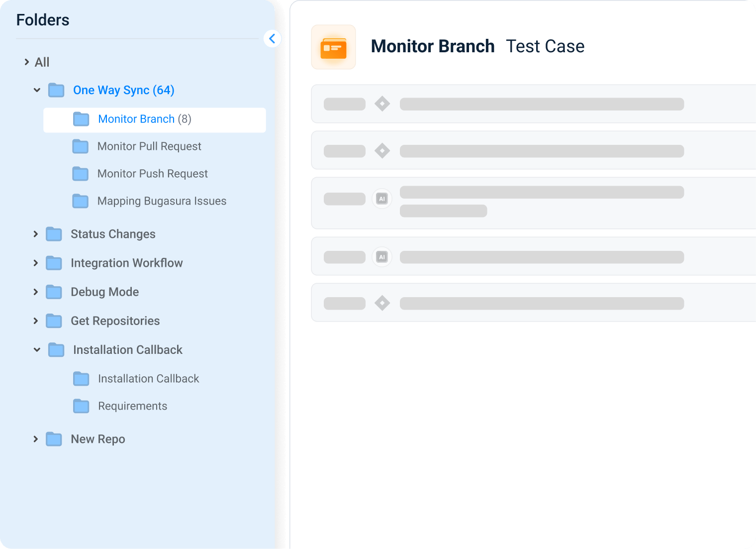
Task: Expand the Debug Mode folder
Action: [x=35, y=292]
